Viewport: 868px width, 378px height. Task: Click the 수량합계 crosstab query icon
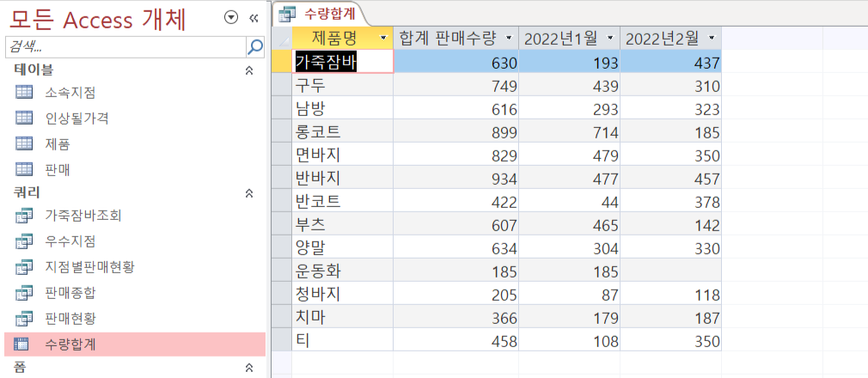point(24,344)
